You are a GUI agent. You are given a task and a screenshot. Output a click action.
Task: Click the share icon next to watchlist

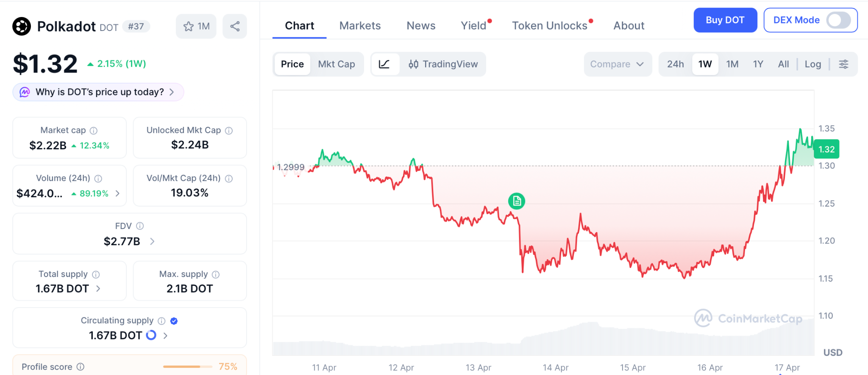pos(235,26)
